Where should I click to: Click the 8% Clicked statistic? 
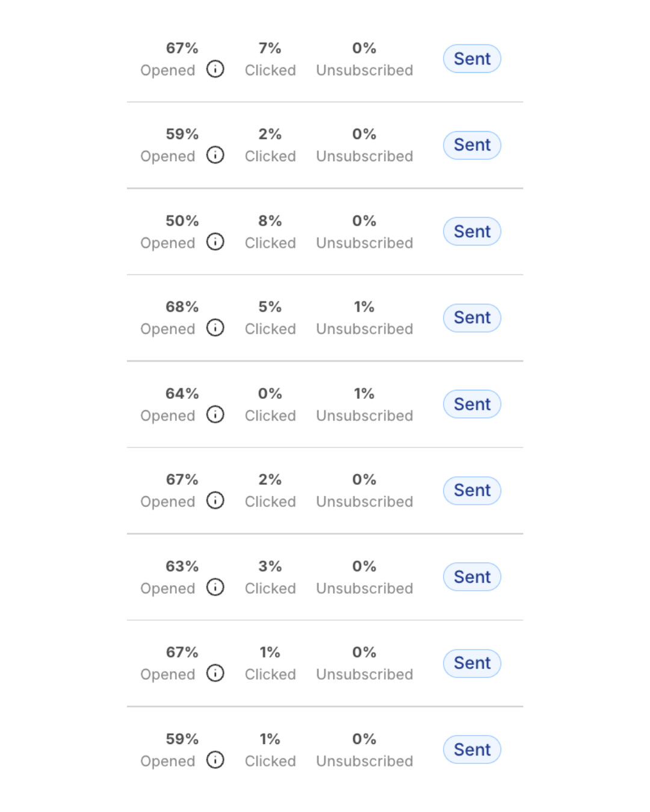click(x=270, y=232)
